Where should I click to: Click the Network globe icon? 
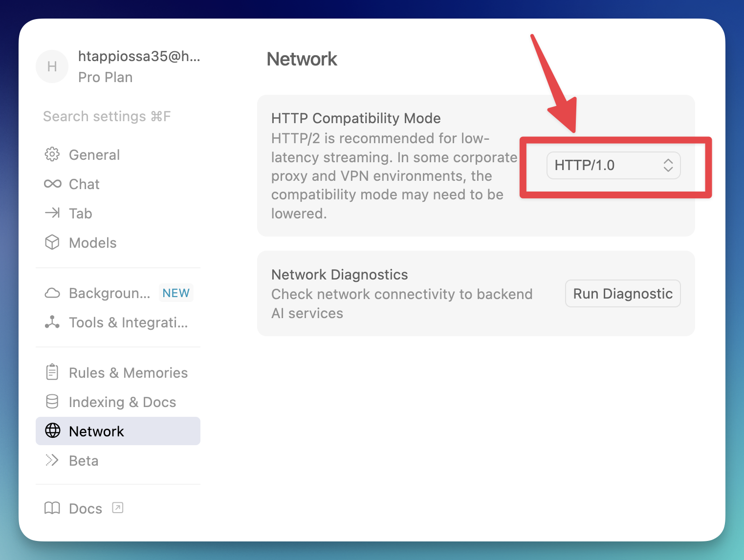[52, 431]
